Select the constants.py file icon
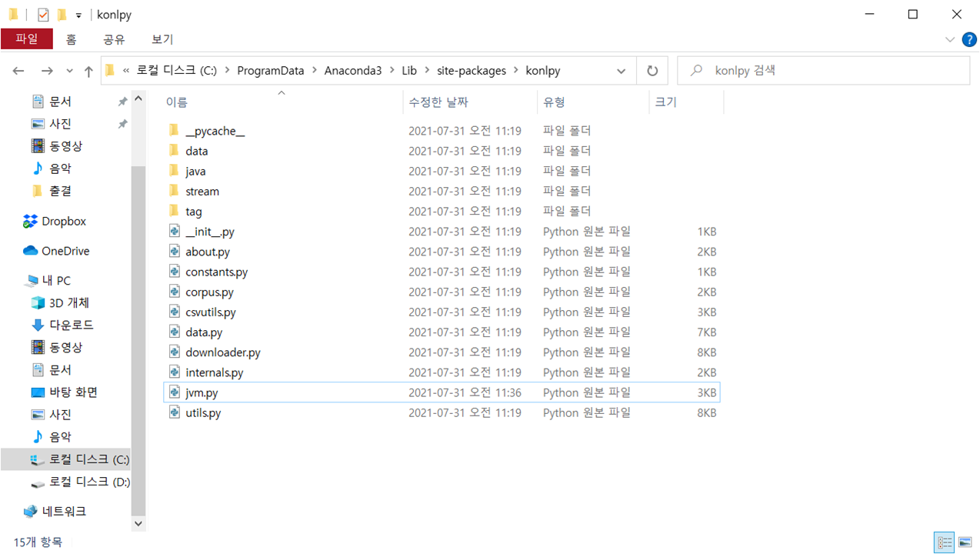The image size is (980, 554). click(x=175, y=272)
